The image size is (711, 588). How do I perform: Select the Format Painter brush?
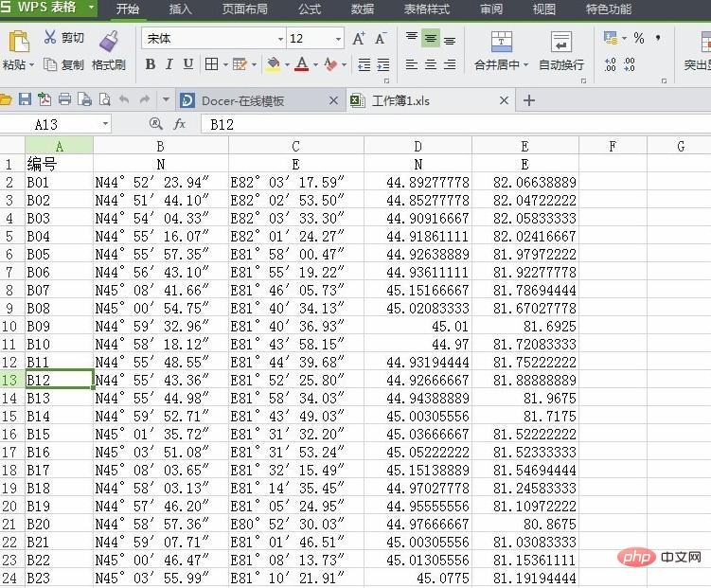(109, 41)
